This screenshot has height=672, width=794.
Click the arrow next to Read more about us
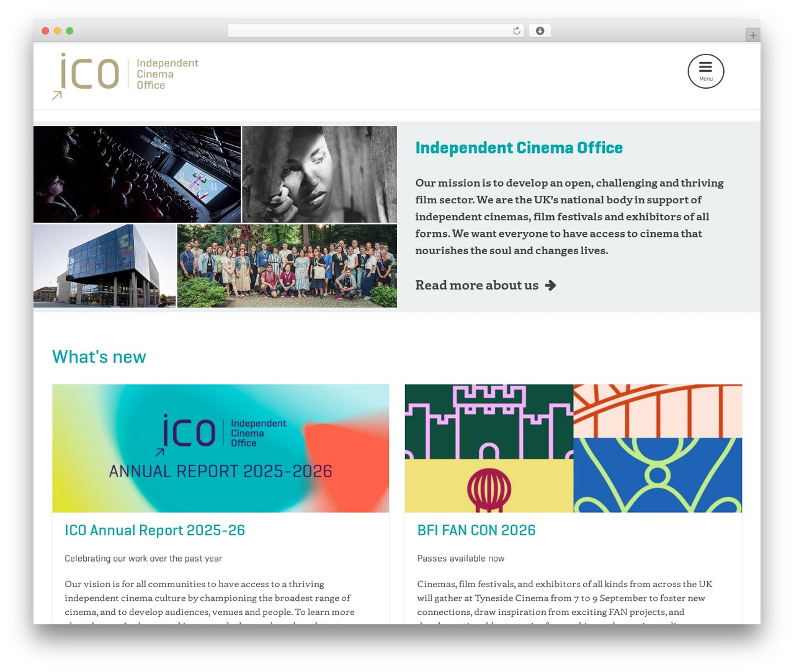[x=550, y=285]
